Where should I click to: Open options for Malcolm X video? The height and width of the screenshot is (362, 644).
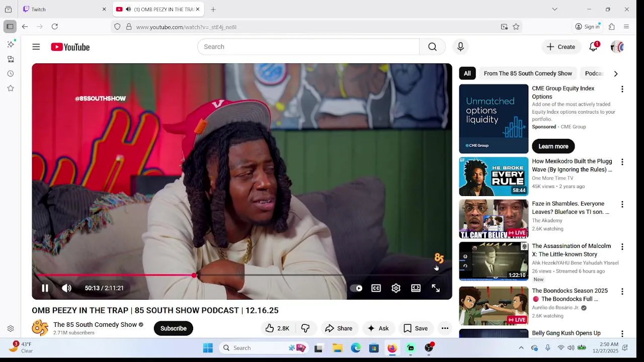tap(622, 247)
